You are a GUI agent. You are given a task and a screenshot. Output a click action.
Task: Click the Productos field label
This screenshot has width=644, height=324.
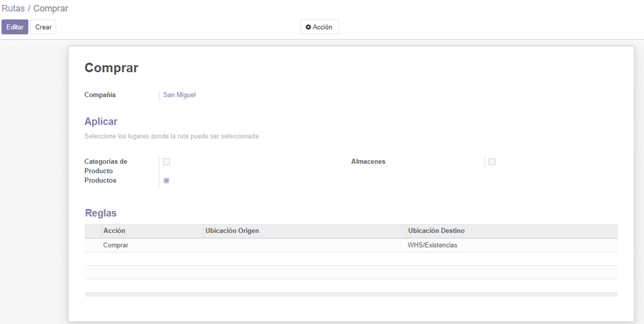pos(100,180)
